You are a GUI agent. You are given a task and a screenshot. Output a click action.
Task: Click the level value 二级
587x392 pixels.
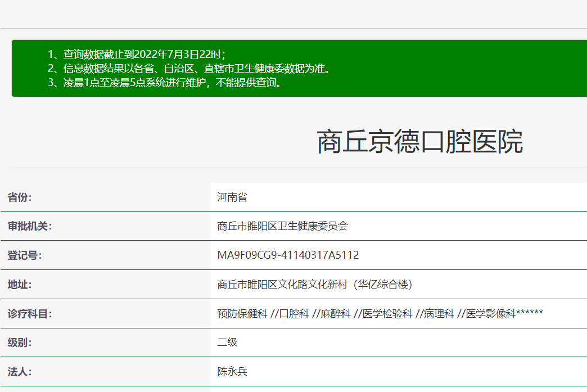point(227,342)
